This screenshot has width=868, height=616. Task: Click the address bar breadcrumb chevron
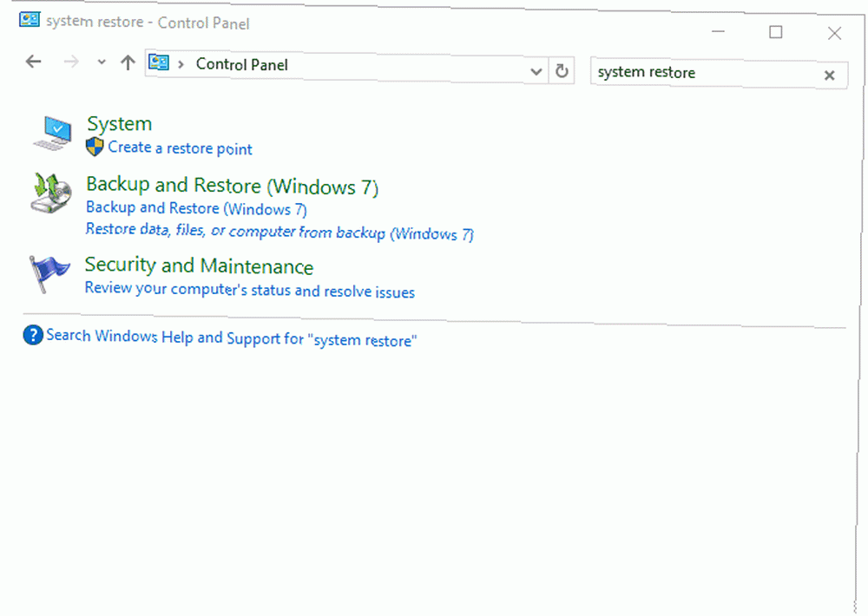[x=181, y=65]
